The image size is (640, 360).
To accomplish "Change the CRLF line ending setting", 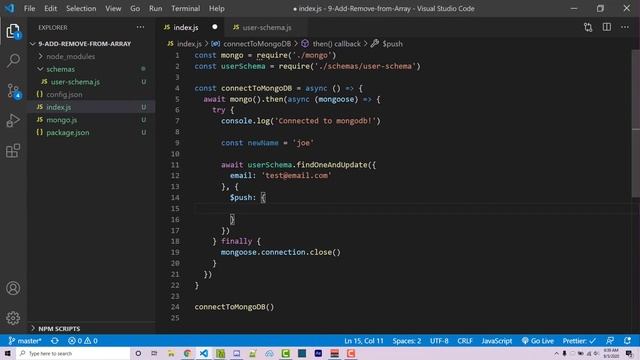I will tap(464, 341).
